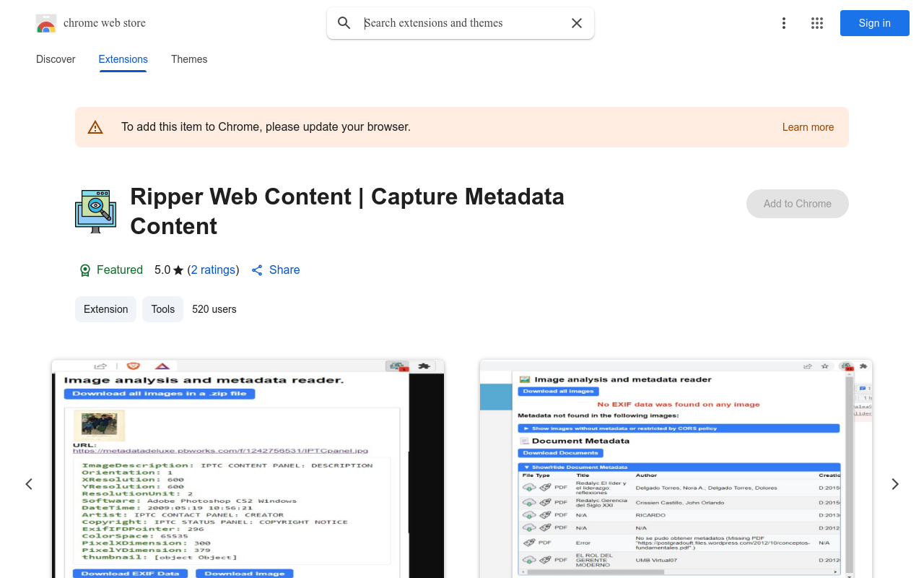The image size is (924, 578).
Task: Focus the Search extensions and themes field
Action: [462, 23]
